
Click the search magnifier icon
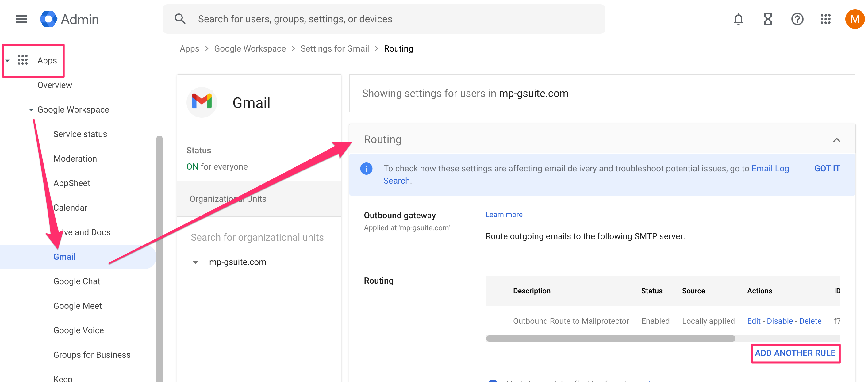pos(180,19)
